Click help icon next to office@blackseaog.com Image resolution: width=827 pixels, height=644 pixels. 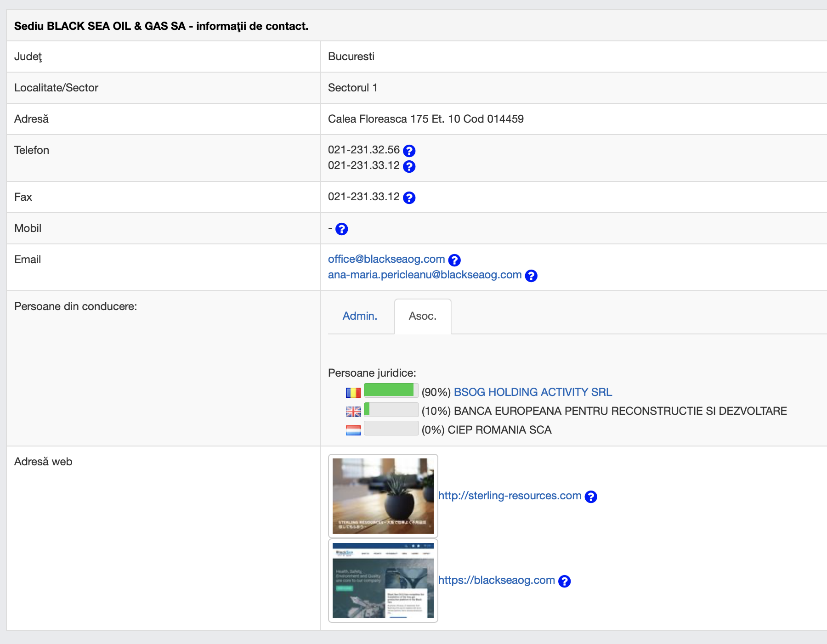pyautogui.click(x=454, y=260)
